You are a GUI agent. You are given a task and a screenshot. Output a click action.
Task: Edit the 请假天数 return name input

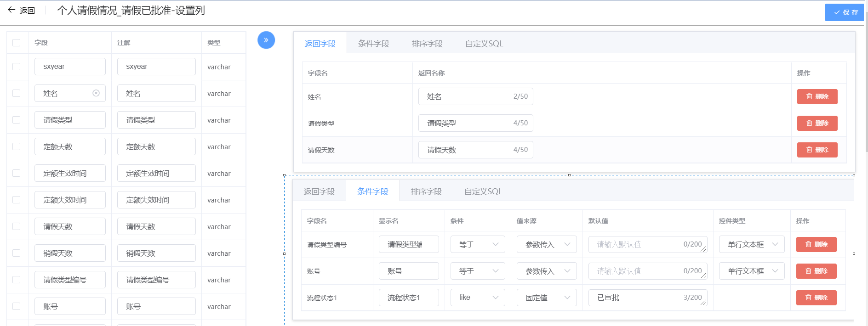pyautogui.click(x=467, y=150)
